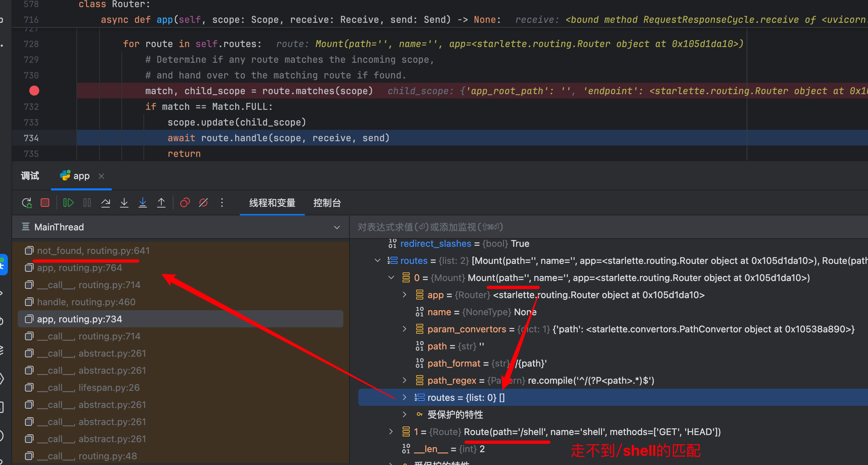Click the class Router sticky header line

(x=114, y=4)
